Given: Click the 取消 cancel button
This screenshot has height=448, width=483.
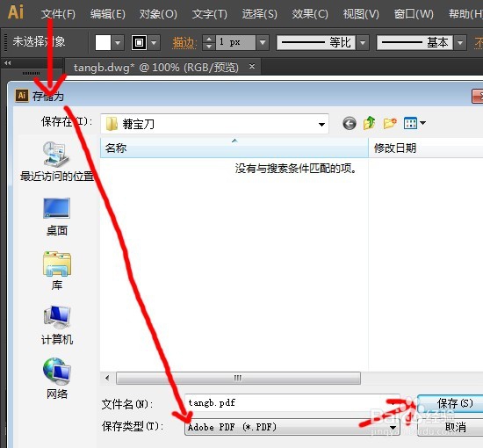Looking at the screenshot, I should coord(450,427).
